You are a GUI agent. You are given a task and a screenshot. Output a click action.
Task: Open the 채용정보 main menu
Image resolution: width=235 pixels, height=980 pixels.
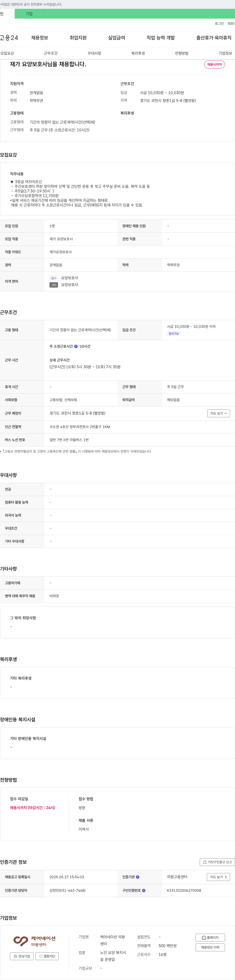[39, 38]
